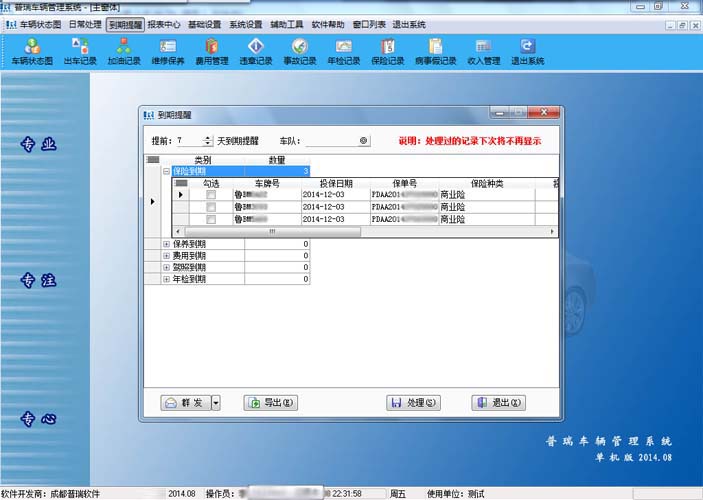Expand the 费用到期 category

pos(166,256)
